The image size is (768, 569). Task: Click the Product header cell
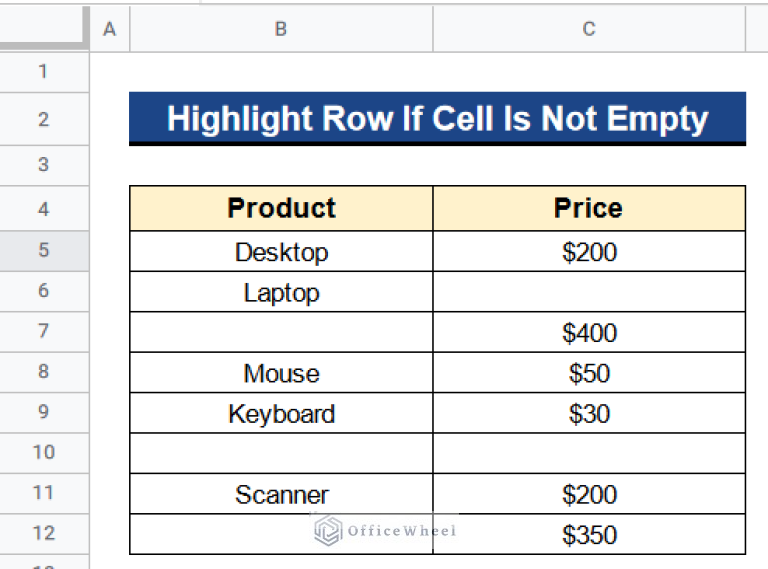coord(281,208)
